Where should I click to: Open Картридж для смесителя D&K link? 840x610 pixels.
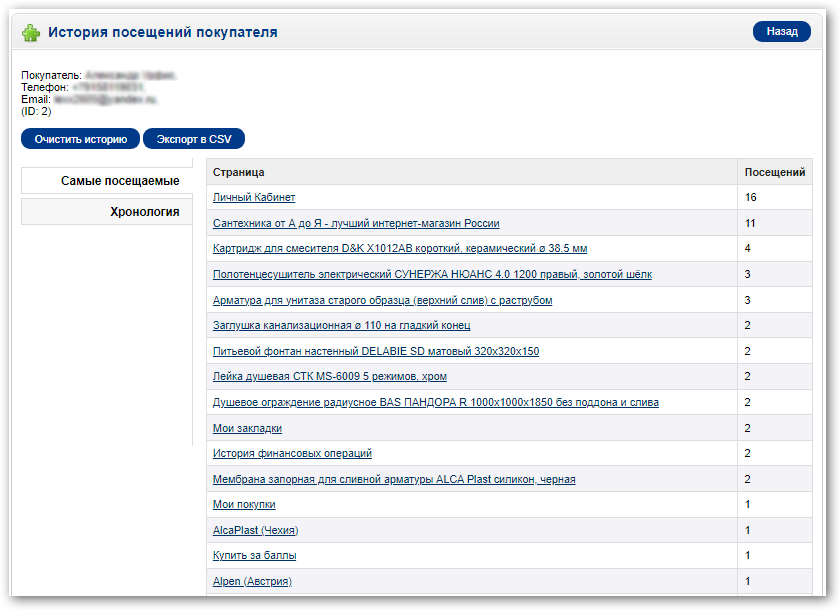[x=400, y=248]
